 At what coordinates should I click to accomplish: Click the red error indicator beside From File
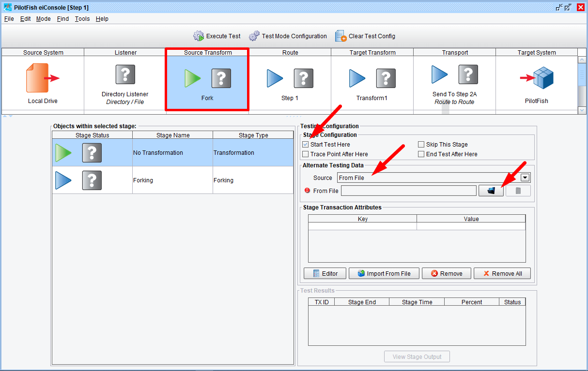(307, 191)
